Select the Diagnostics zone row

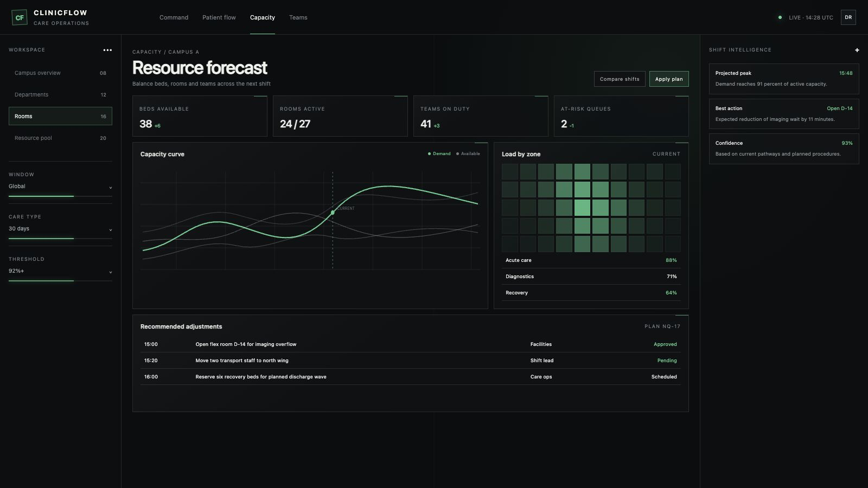pyautogui.click(x=591, y=277)
